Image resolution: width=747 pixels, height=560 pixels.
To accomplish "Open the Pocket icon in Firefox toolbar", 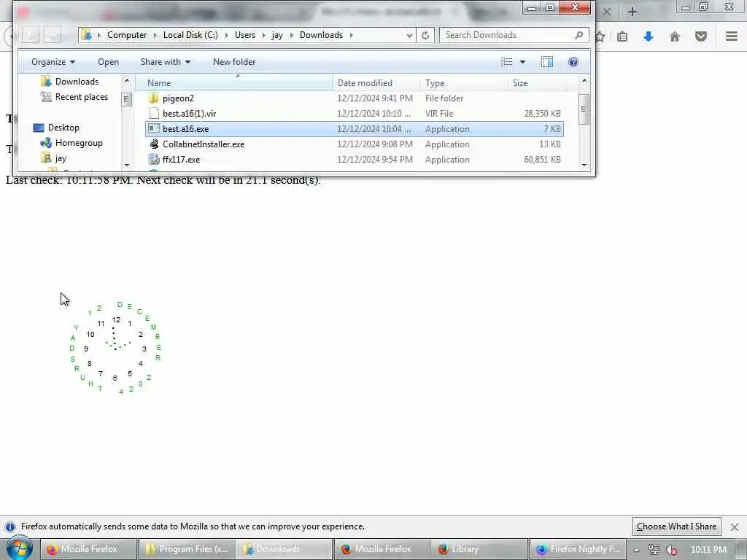I will 701,36.
